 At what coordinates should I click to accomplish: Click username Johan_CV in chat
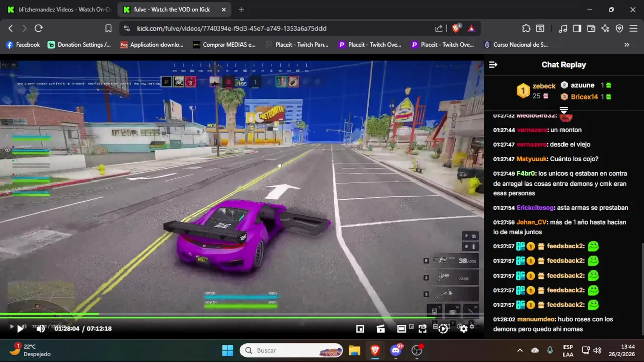[531, 222]
